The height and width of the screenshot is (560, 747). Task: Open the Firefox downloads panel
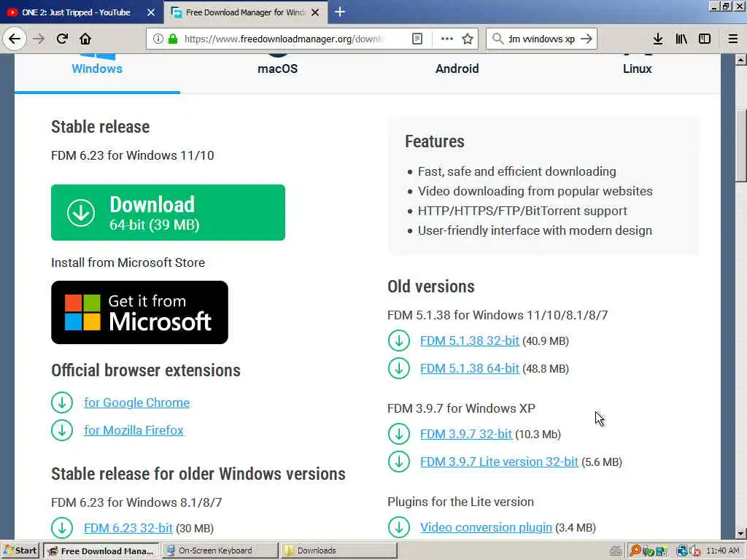(658, 39)
